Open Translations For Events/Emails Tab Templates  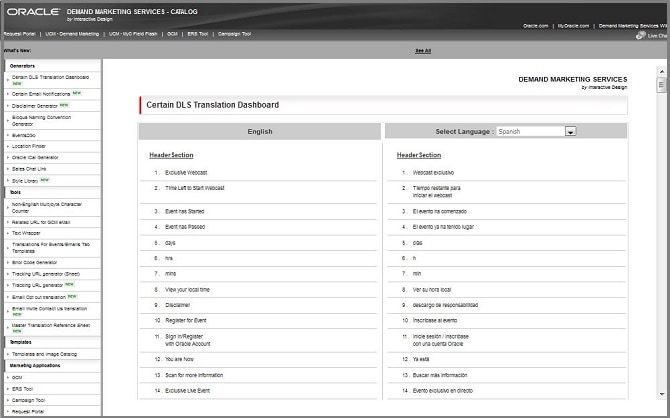[51, 247]
